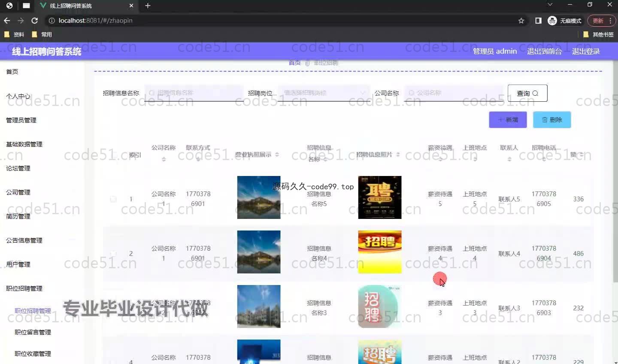Sort table by 薪资待遇 column arrows
This screenshot has width=618, height=364.
click(440, 159)
